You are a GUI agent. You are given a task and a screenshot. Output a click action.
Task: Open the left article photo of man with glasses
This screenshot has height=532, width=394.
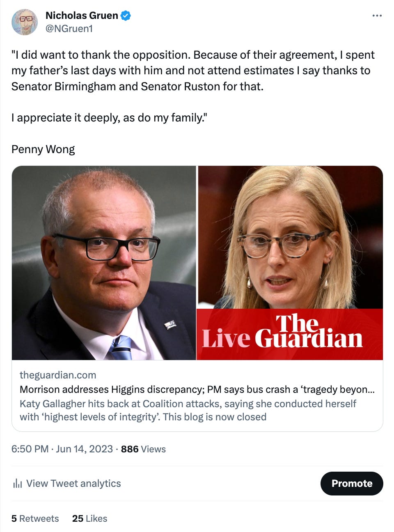click(x=104, y=263)
